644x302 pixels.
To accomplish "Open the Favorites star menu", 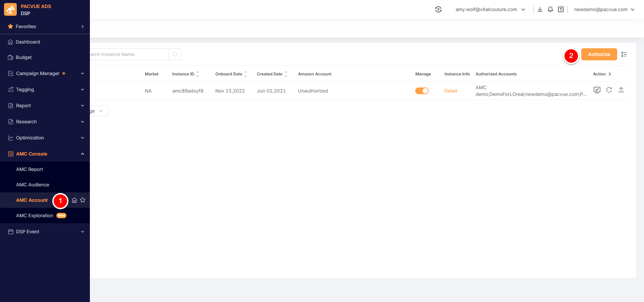I will coord(10,26).
